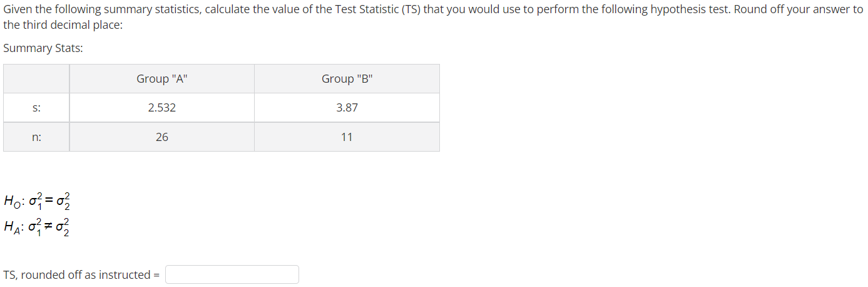Click the "TS, rounded off as instructed" label
Image resolution: width=868 pixels, height=287 pixels.
click(81, 275)
